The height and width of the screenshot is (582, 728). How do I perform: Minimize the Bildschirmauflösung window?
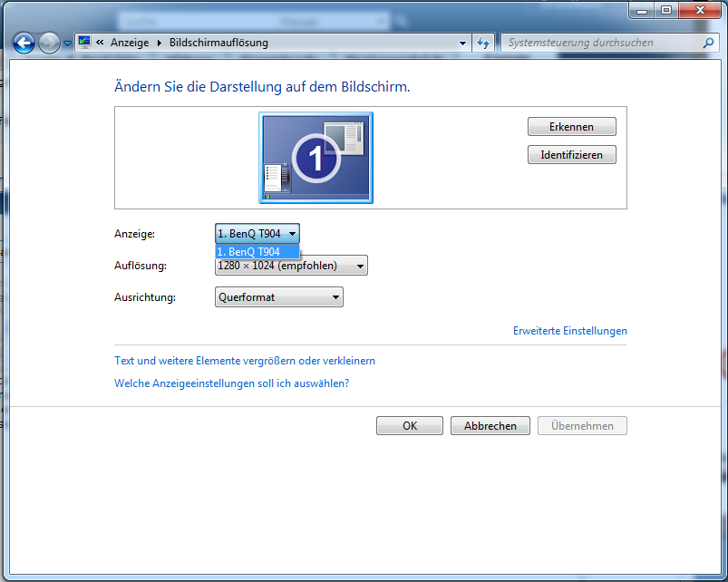coord(642,10)
